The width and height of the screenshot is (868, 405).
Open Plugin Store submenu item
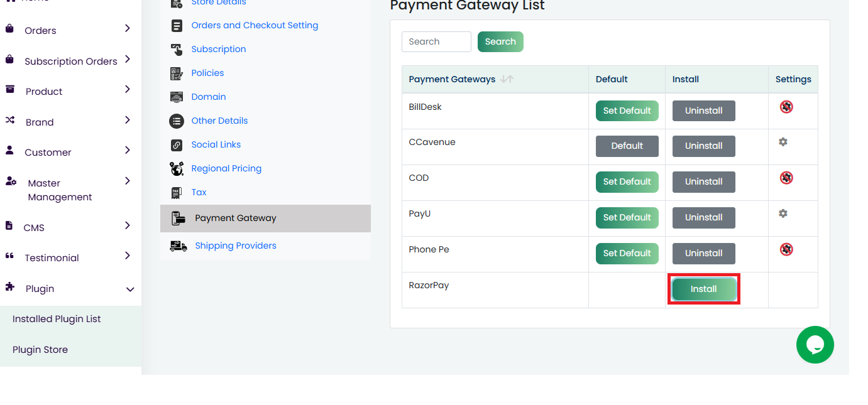[x=40, y=350]
